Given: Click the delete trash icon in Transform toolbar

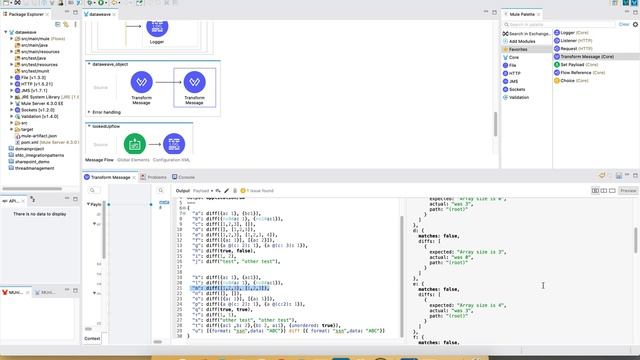Looking at the screenshot, I should point(235,191).
